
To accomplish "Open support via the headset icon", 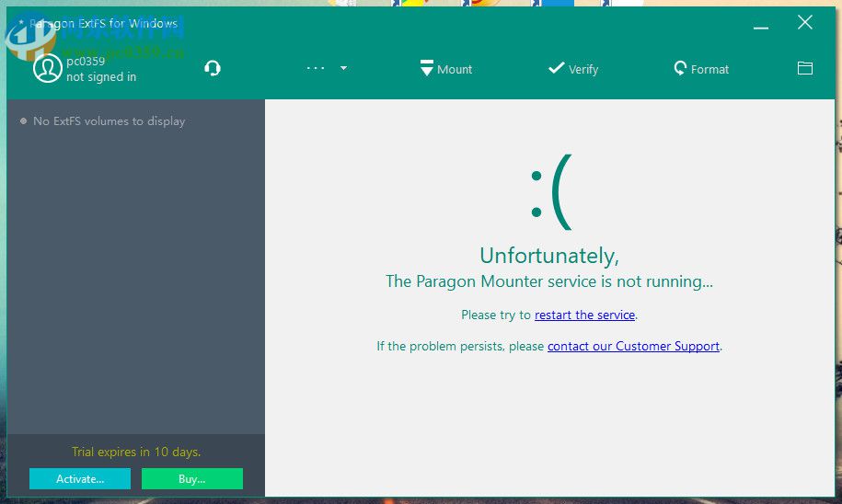I will pos(213,68).
